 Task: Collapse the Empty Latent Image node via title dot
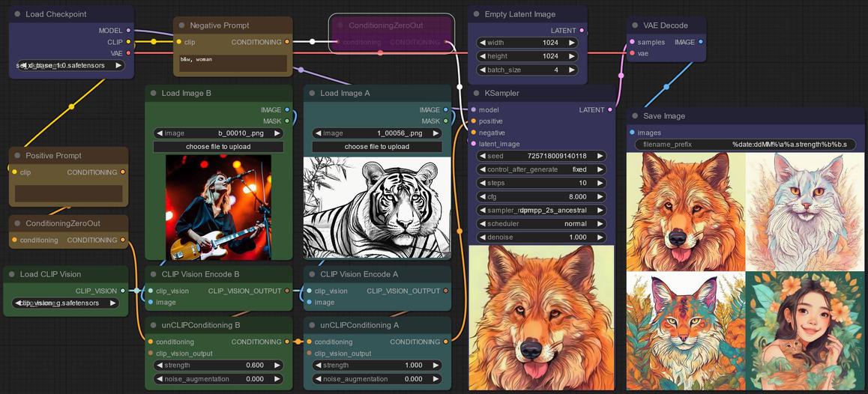[x=476, y=14]
